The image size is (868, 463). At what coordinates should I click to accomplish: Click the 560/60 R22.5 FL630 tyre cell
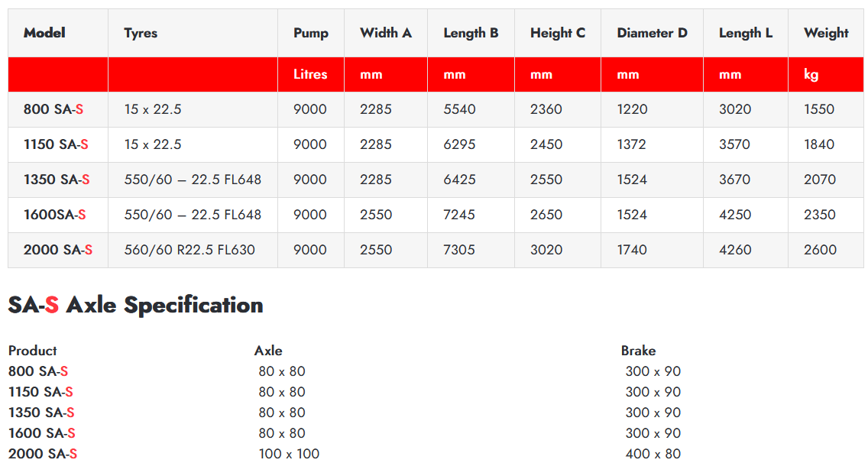[x=189, y=250]
